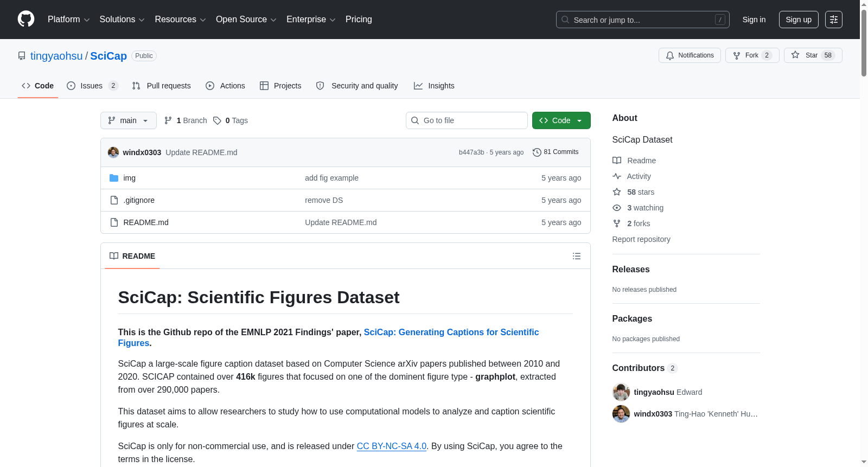Open the GitHub homepage logo

pos(26,19)
